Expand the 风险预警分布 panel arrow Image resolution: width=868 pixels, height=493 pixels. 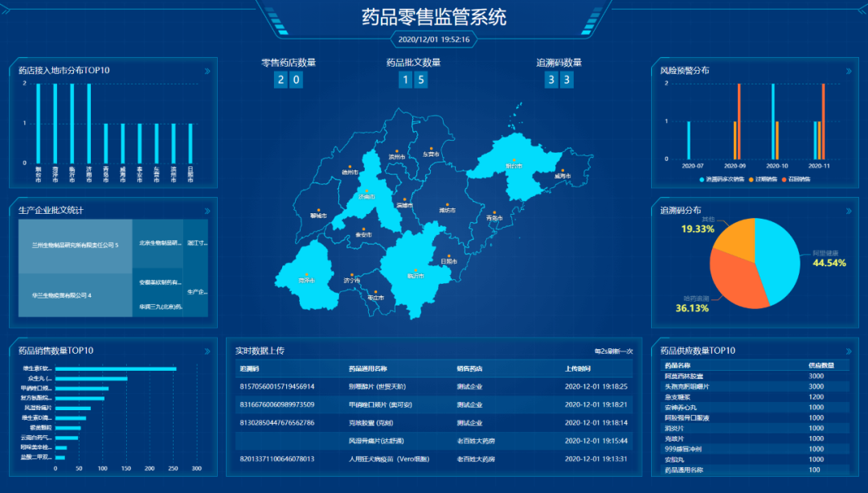[850, 72]
